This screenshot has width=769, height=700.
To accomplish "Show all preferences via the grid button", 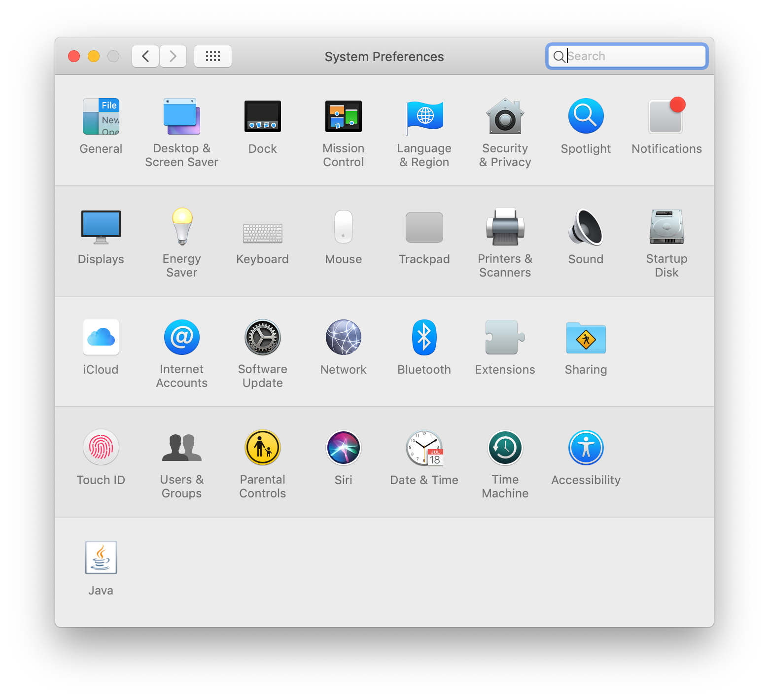I will point(212,56).
